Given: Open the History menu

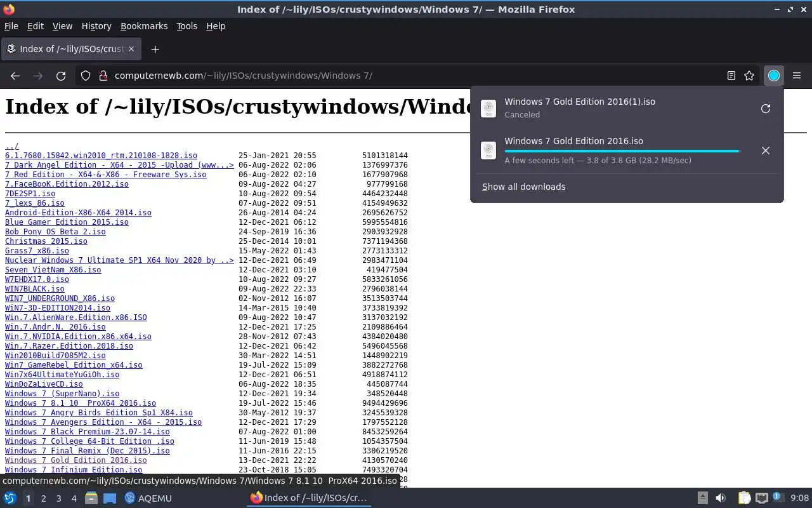Looking at the screenshot, I should pyautogui.click(x=96, y=26).
